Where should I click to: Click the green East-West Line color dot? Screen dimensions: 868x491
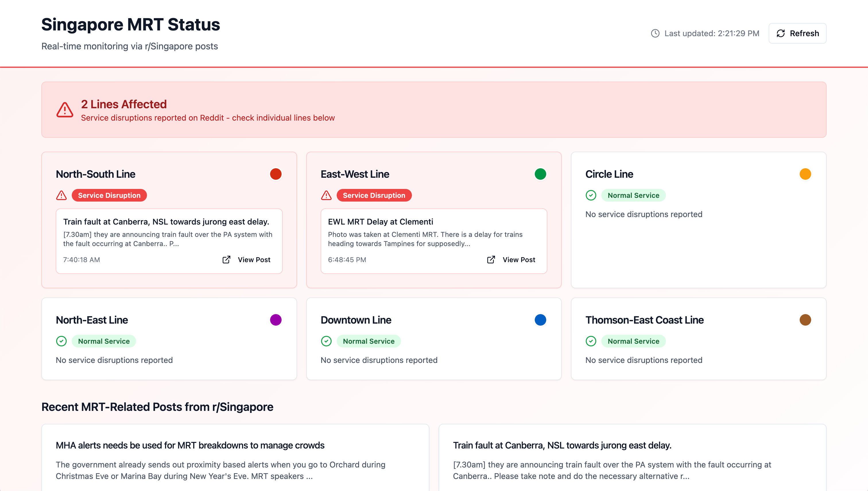click(540, 174)
